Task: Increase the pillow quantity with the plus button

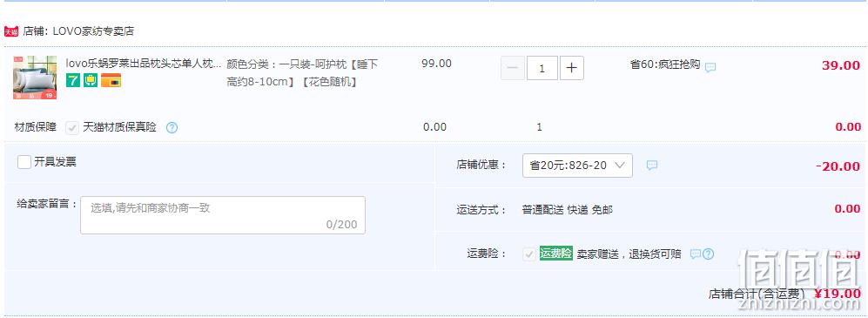Action: click(572, 68)
